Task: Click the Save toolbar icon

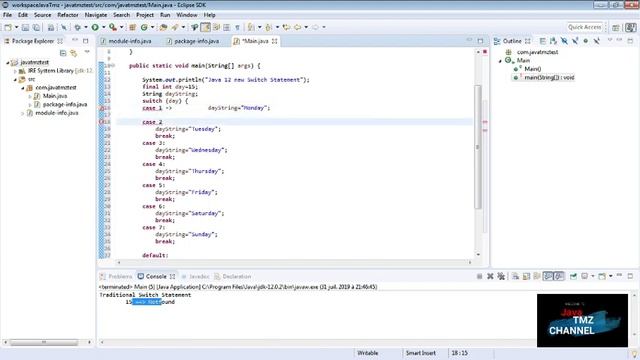Action: click(x=25, y=27)
